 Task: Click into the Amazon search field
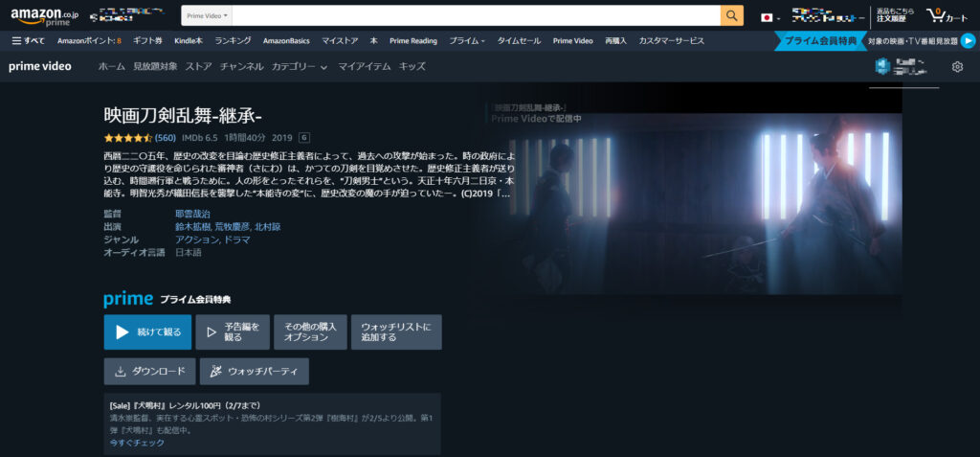(477, 15)
